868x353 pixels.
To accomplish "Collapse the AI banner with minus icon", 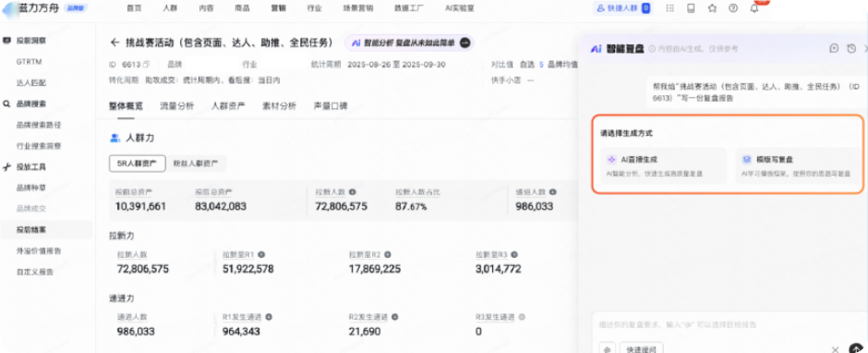I will pos(465,43).
